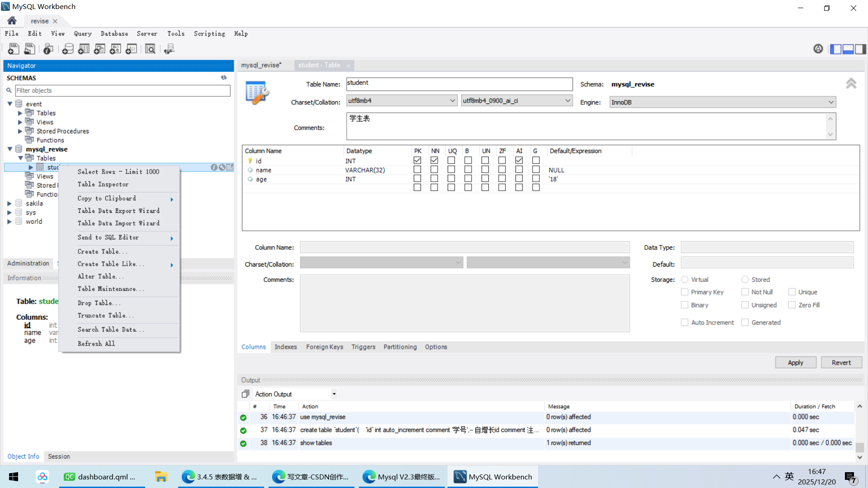Click the create new schema toolbar icon
868x488 pixels.
[x=68, y=49]
